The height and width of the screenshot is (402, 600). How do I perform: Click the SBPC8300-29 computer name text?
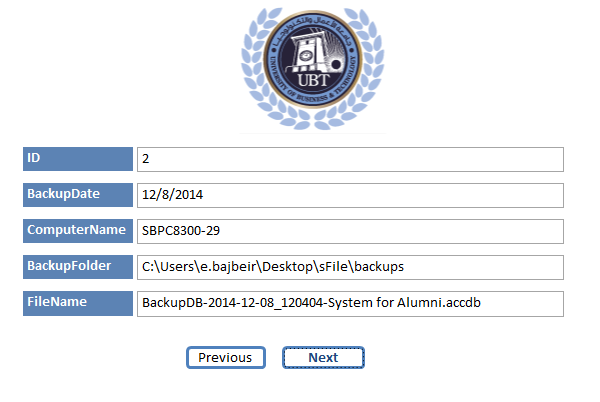(181, 231)
